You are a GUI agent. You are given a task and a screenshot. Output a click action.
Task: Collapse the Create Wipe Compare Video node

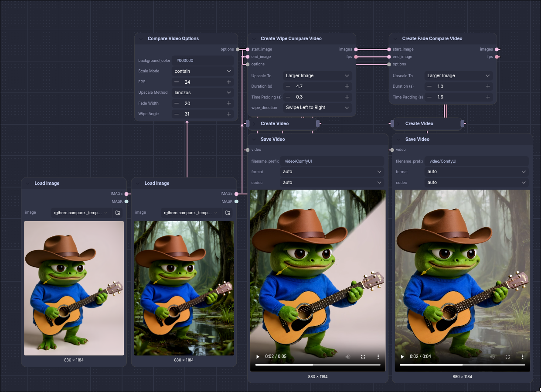tap(254, 39)
